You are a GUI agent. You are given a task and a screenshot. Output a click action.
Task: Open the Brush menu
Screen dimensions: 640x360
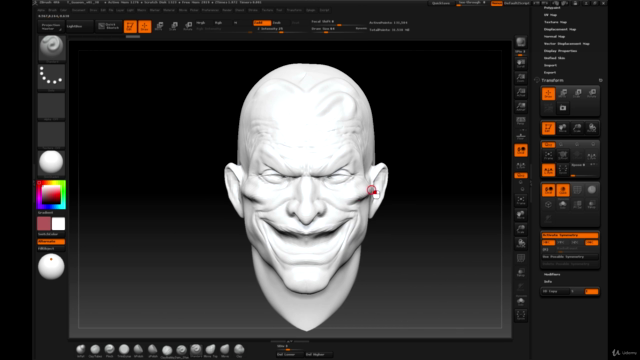click(53, 10)
